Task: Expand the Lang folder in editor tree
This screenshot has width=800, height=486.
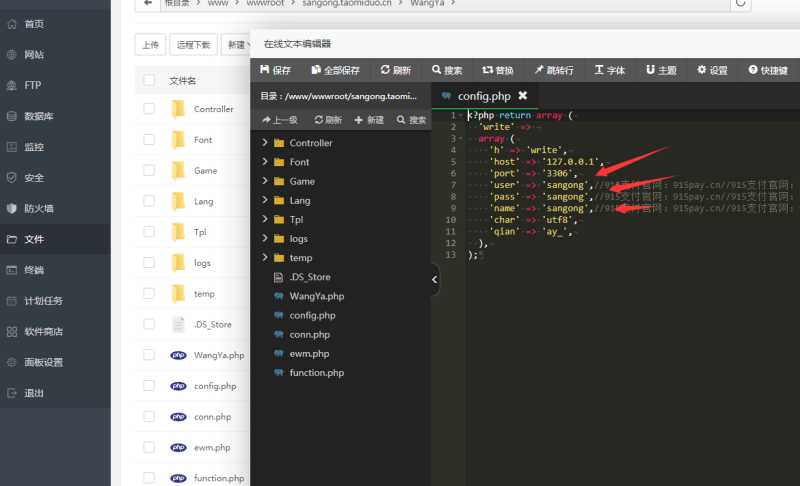Action: (x=265, y=201)
